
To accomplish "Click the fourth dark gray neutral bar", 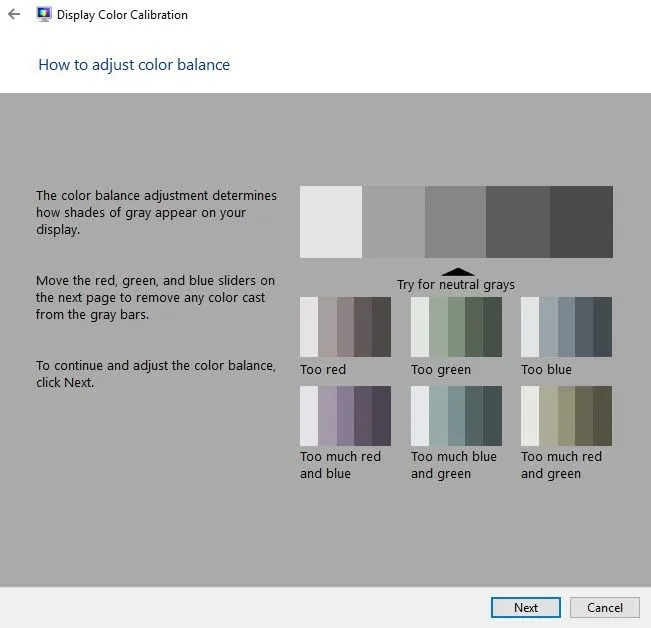I will 518,222.
